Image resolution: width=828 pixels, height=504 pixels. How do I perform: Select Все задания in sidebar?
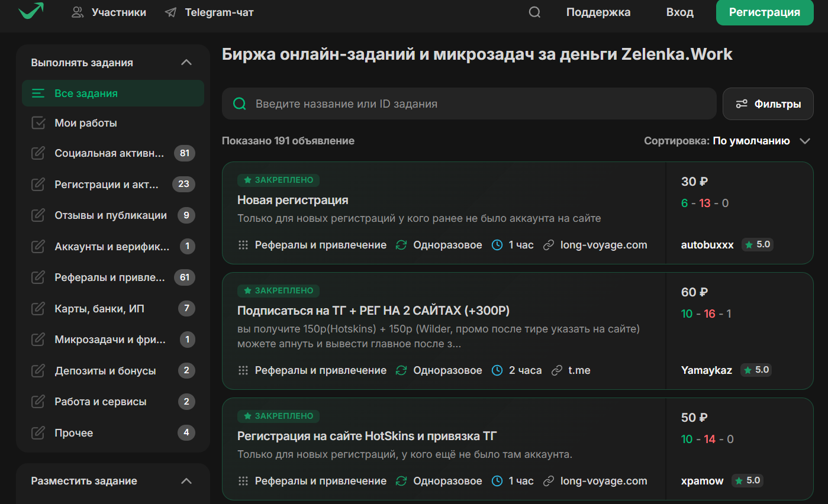coord(113,93)
